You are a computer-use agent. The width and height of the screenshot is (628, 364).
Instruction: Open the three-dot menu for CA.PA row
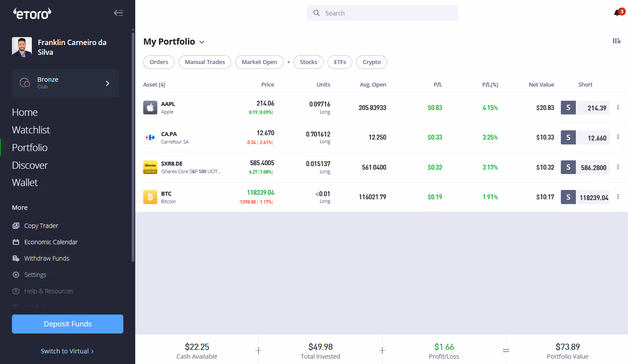[x=618, y=137]
